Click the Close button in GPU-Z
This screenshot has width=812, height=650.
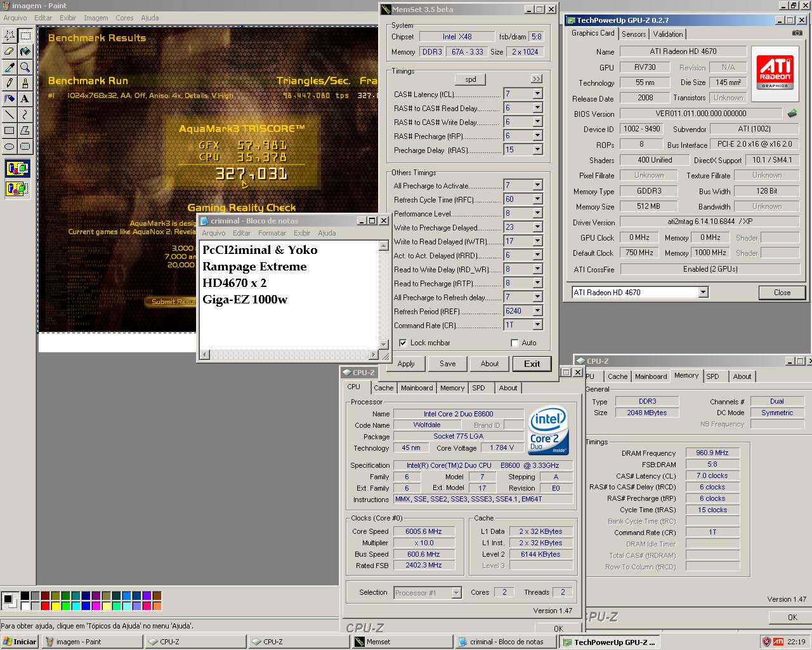[782, 293]
